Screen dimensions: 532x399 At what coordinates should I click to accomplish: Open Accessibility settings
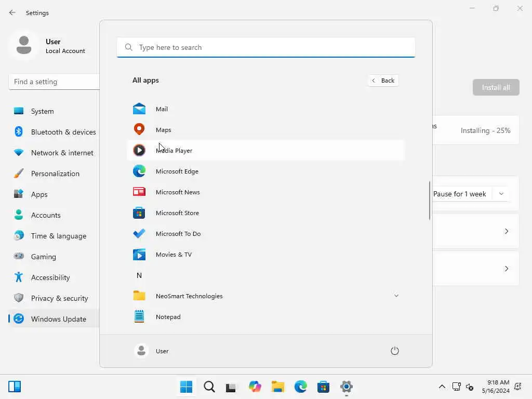point(54,277)
